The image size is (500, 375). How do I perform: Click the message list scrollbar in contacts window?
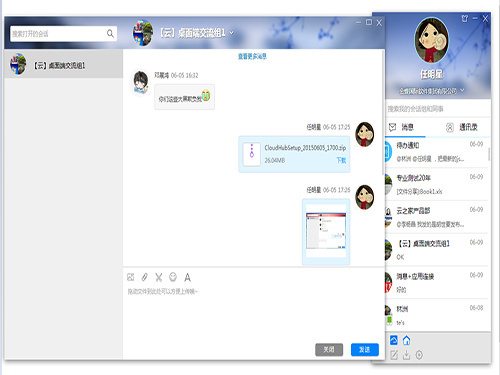point(489,154)
